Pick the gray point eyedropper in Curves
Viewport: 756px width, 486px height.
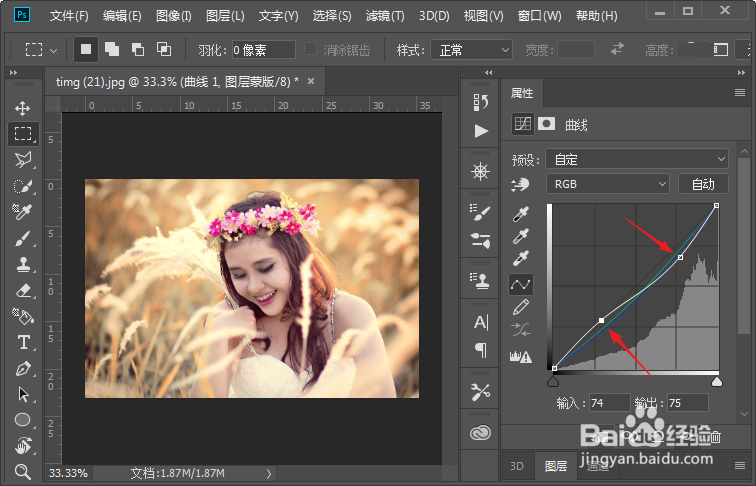(x=521, y=236)
